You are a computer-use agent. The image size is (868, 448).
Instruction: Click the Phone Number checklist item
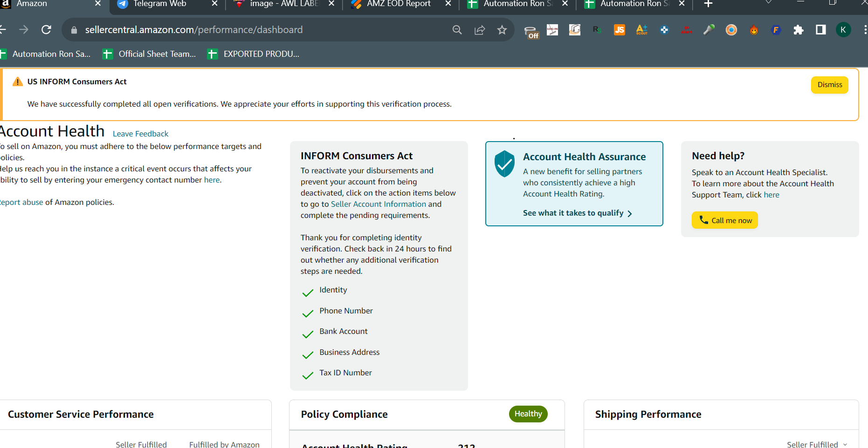tap(346, 311)
